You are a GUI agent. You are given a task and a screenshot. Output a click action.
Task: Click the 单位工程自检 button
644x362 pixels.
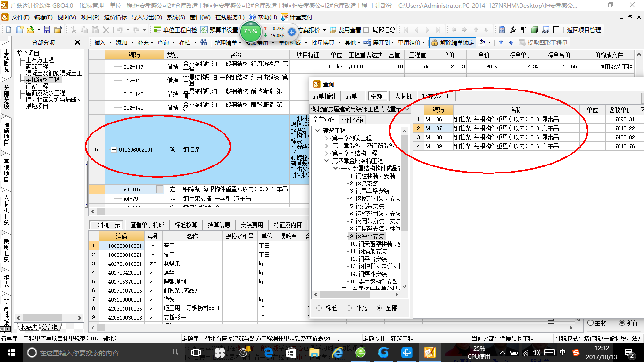(x=176, y=30)
